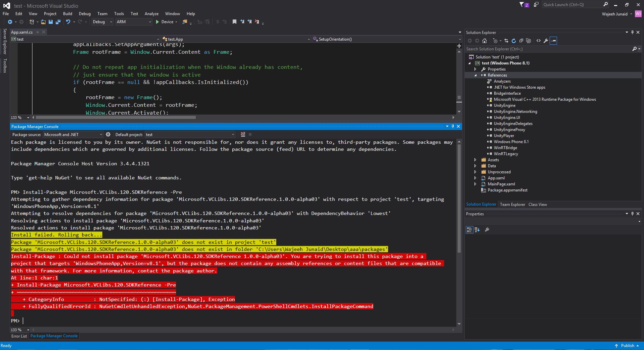
Task: Open the Analyze menu
Action: click(151, 14)
